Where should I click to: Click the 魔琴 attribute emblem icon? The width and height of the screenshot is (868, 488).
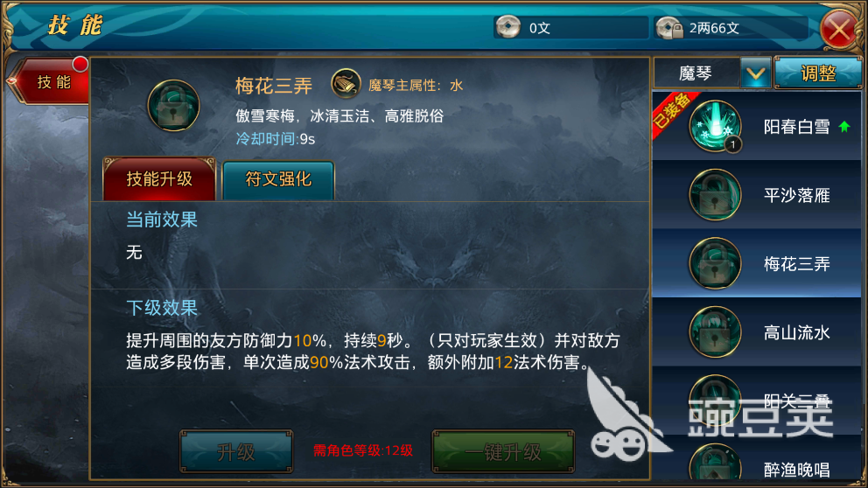click(x=346, y=84)
